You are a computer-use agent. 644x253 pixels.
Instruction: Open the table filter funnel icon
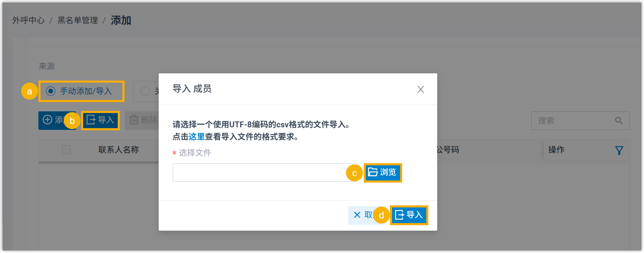[x=619, y=150]
